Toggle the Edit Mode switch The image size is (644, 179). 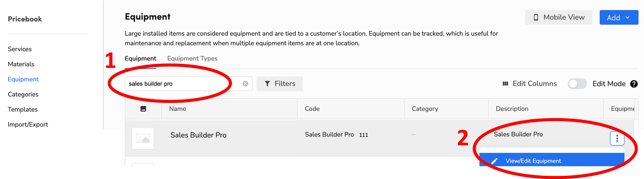click(577, 84)
